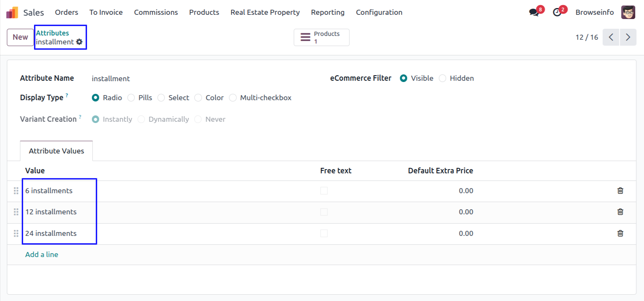
Task: Click the gear icon beside installment
Action: [x=79, y=42]
